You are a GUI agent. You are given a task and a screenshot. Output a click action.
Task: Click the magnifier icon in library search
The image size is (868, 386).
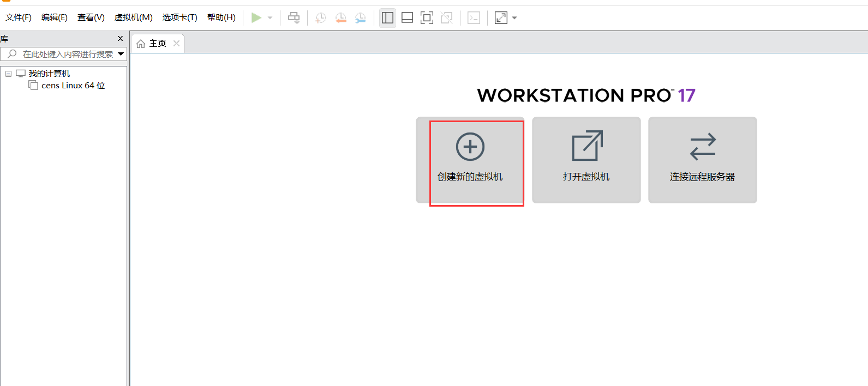click(x=12, y=54)
